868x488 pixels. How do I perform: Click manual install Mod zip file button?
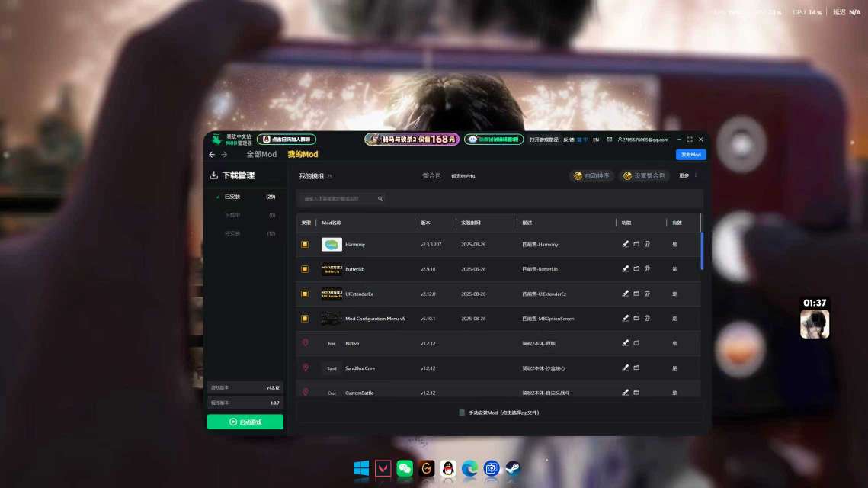(499, 413)
